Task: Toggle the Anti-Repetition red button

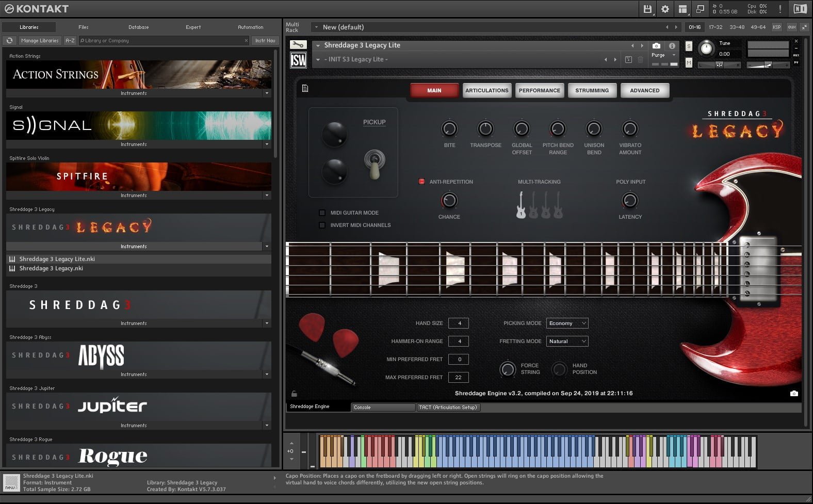Action: click(421, 182)
